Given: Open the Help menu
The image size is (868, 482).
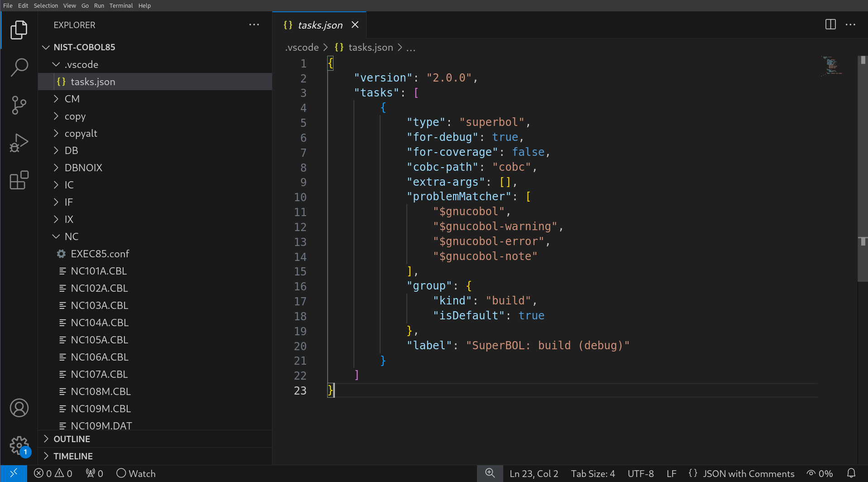Looking at the screenshot, I should 144,5.
